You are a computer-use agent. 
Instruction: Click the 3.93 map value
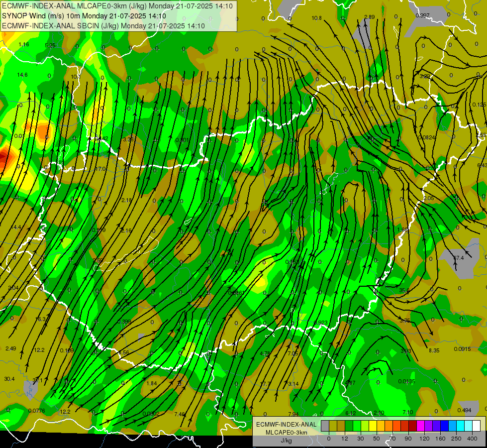tap(405, 351)
